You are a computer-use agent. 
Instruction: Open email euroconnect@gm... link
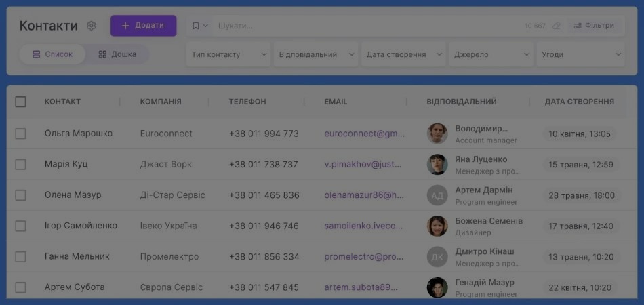(364, 134)
